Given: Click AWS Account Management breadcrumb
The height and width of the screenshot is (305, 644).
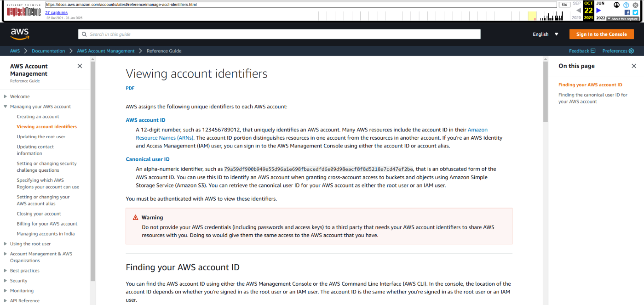Looking at the screenshot, I should (x=106, y=51).
